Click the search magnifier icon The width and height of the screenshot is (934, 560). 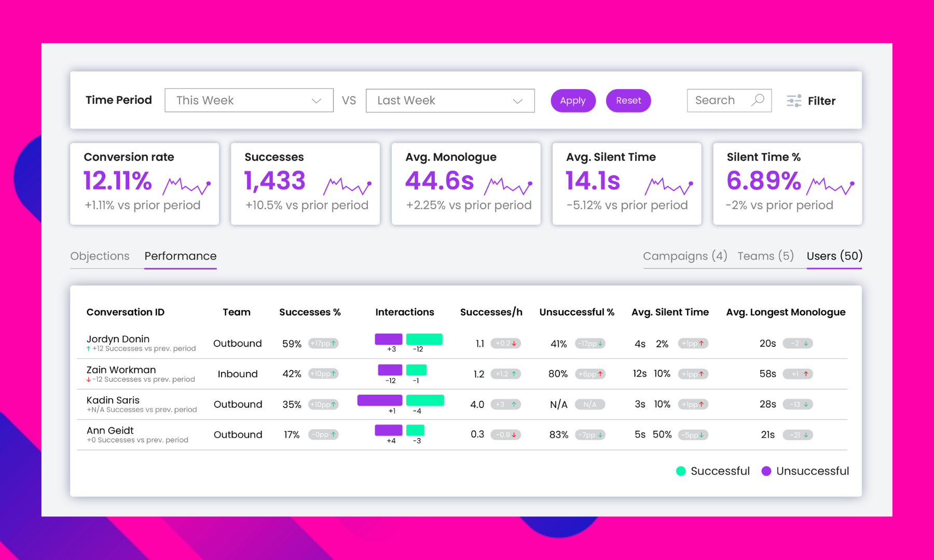(758, 100)
